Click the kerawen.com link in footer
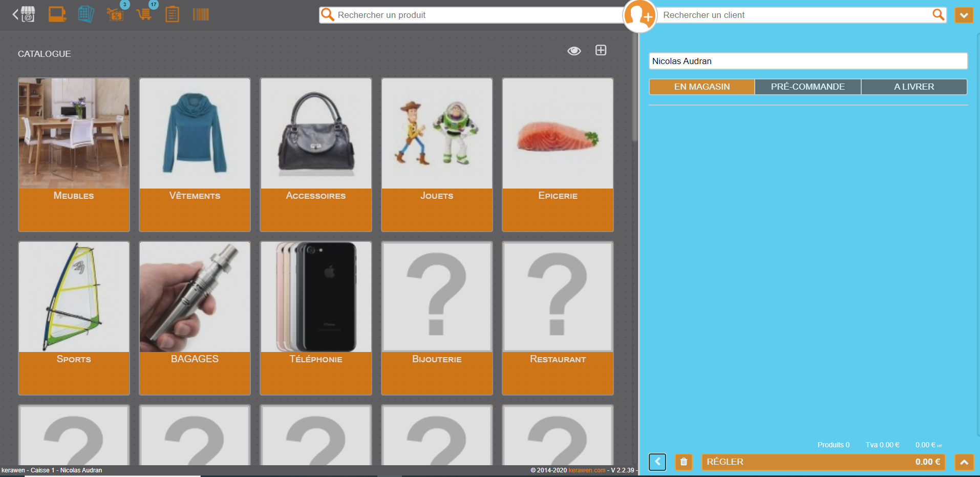Image resolution: width=980 pixels, height=477 pixels. click(587, 470)
